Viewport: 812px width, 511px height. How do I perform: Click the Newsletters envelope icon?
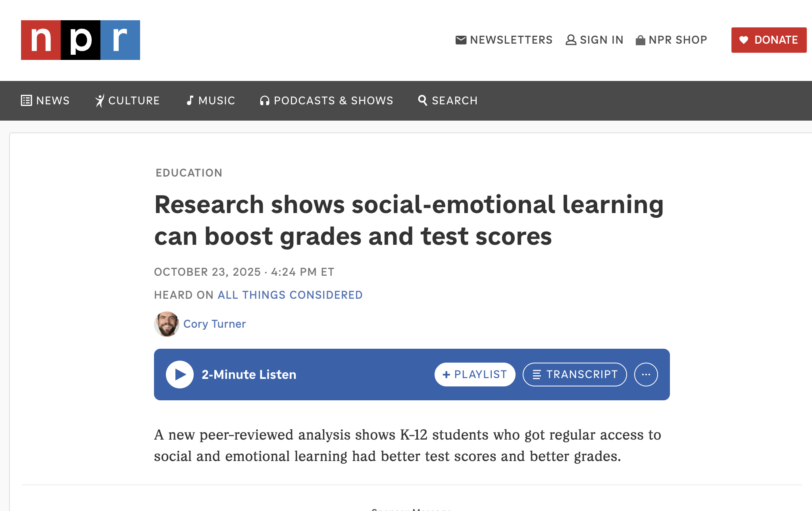point(461,40)
